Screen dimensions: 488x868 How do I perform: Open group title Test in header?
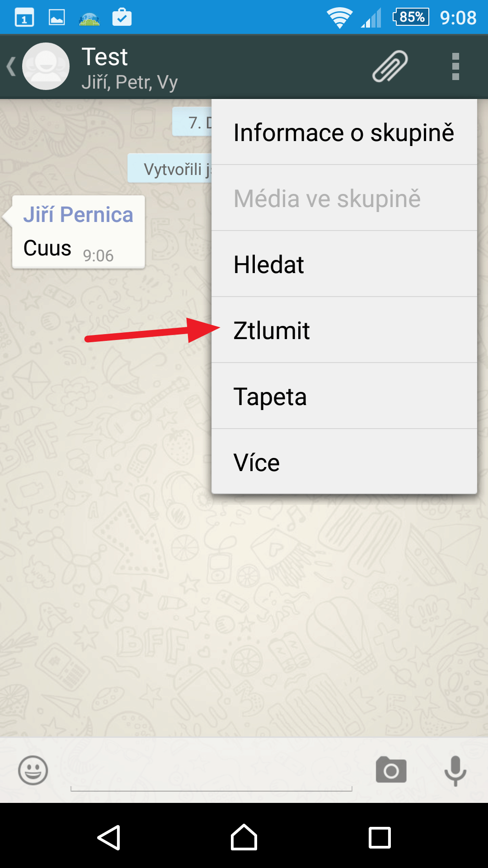tap(105, 57)
